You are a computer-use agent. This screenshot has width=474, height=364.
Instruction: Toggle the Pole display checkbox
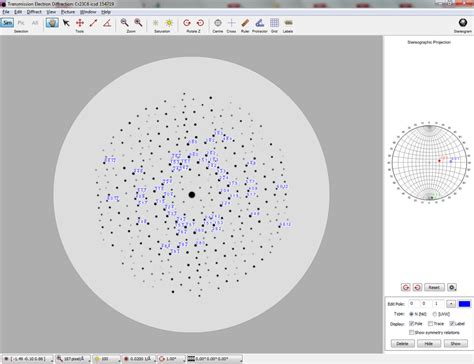coord(412,324)
